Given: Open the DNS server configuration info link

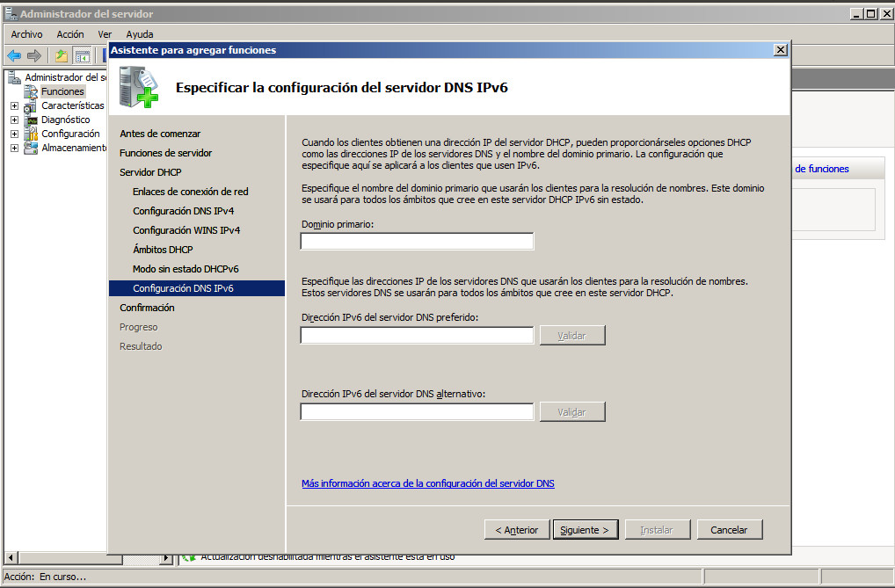Looking at the screenshot, I should tap(427, 483).
